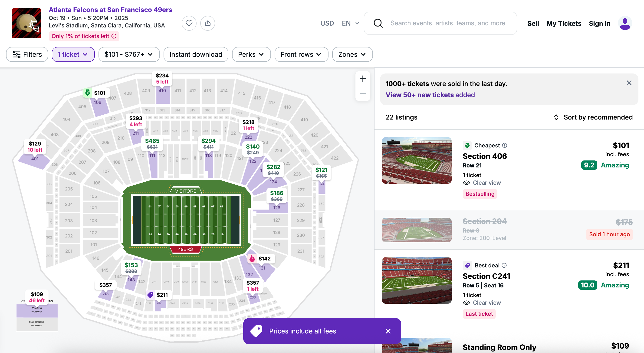Viewport: 644px width, 353px height.
Task: Go to My Tickets
Action: pyautogui.click(x=564, y=23)
